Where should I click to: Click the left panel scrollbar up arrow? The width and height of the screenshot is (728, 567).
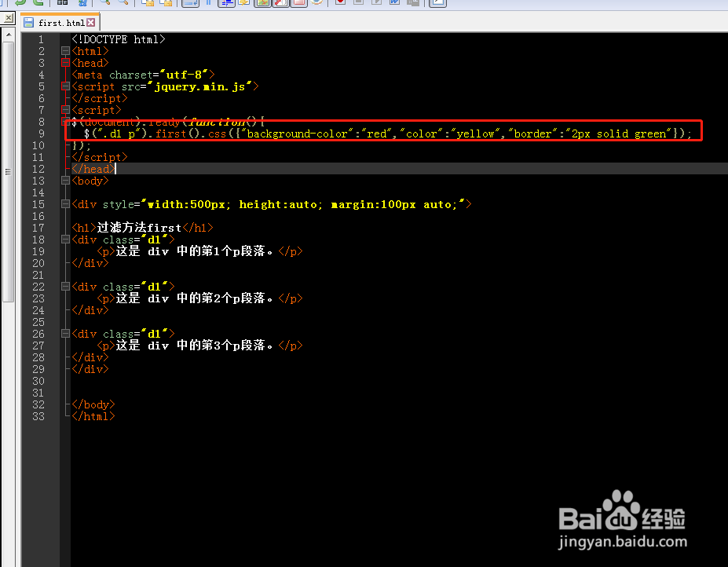(x=9, y=35)
